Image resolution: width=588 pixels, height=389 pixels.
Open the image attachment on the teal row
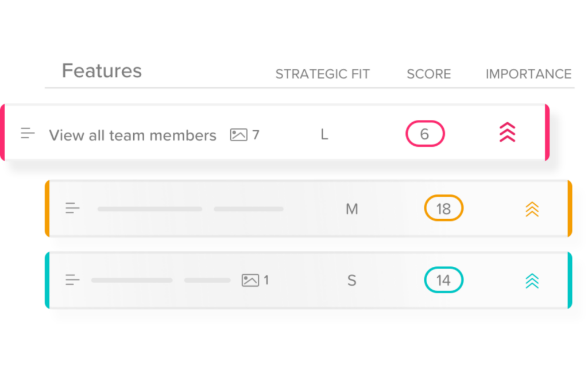tap(255, 281)
